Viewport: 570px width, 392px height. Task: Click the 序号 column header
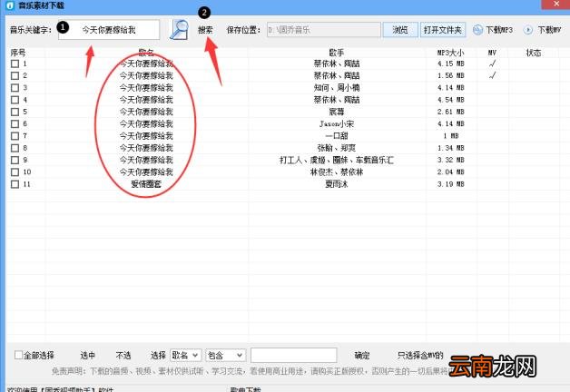[x=18, y=53]
